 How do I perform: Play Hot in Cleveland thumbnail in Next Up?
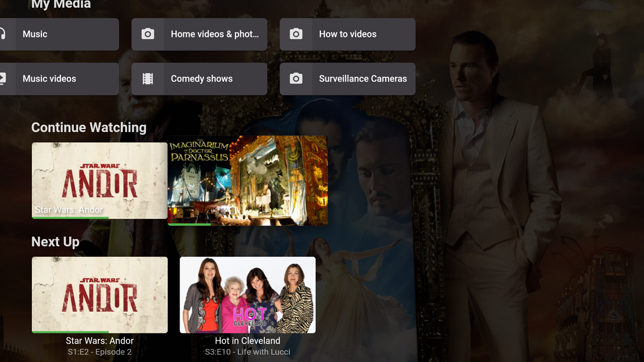pos(248,295)
